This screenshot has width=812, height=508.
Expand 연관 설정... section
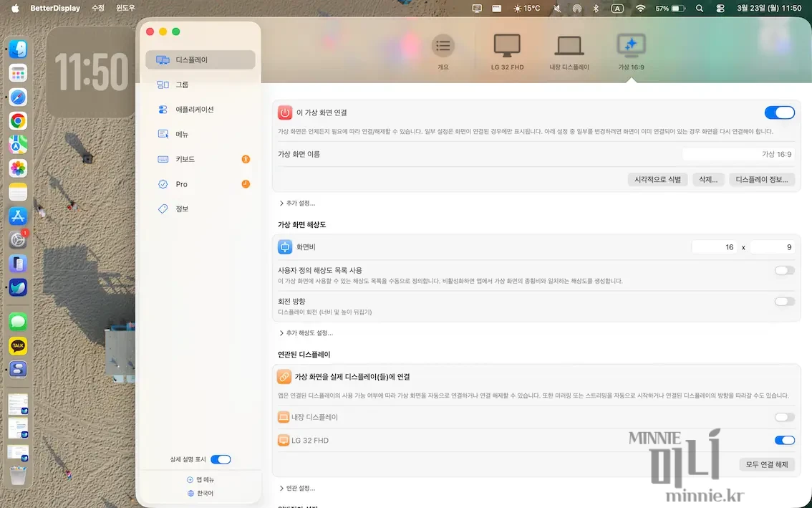pyautogui.click(x=297, y=489)
